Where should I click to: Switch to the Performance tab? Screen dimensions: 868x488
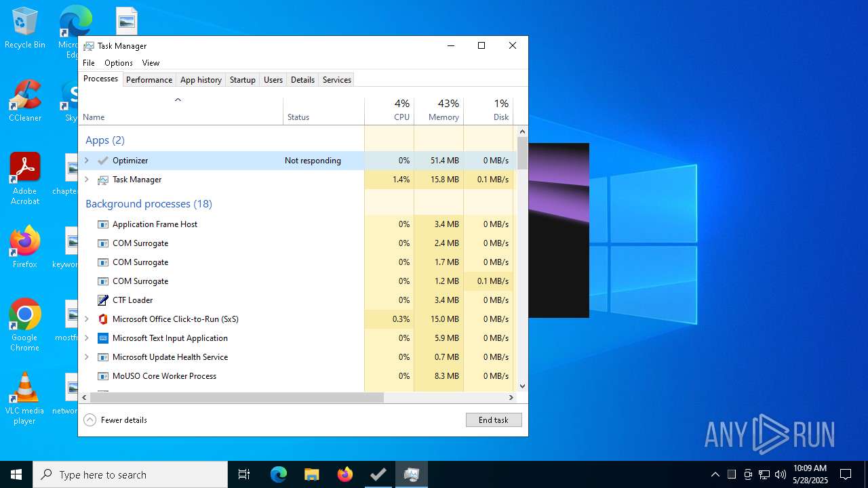[x=149, y=80]
